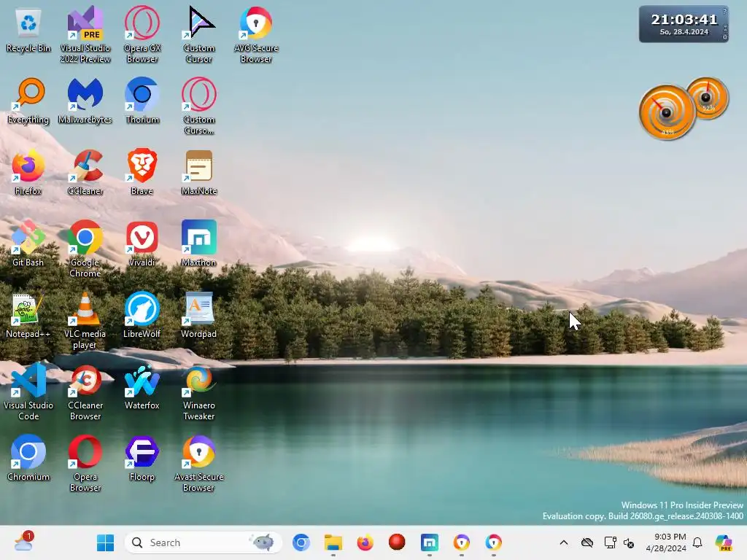This screenshot has height=560, width=747.
Task: Open Opera GX Browser from desktop
Action: pos(142,34)
